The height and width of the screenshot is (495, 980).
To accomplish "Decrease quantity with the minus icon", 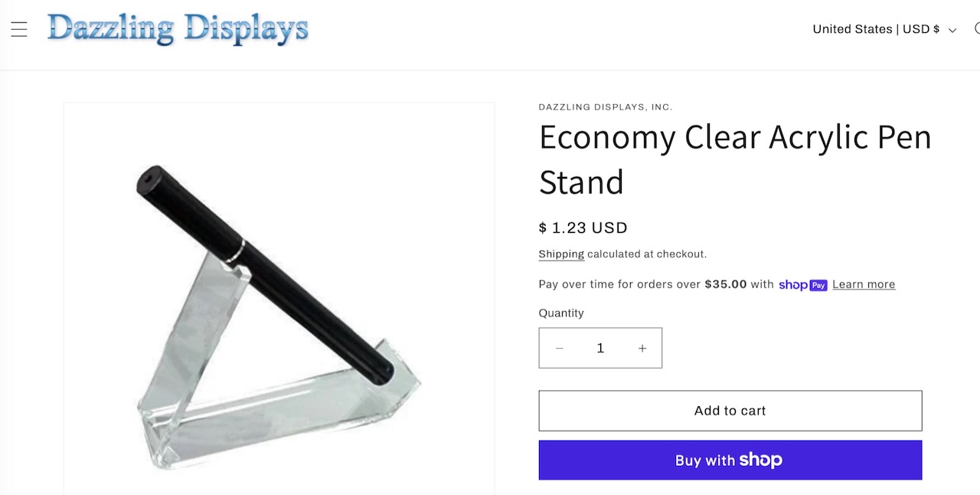I will click(x=560, y=349).
